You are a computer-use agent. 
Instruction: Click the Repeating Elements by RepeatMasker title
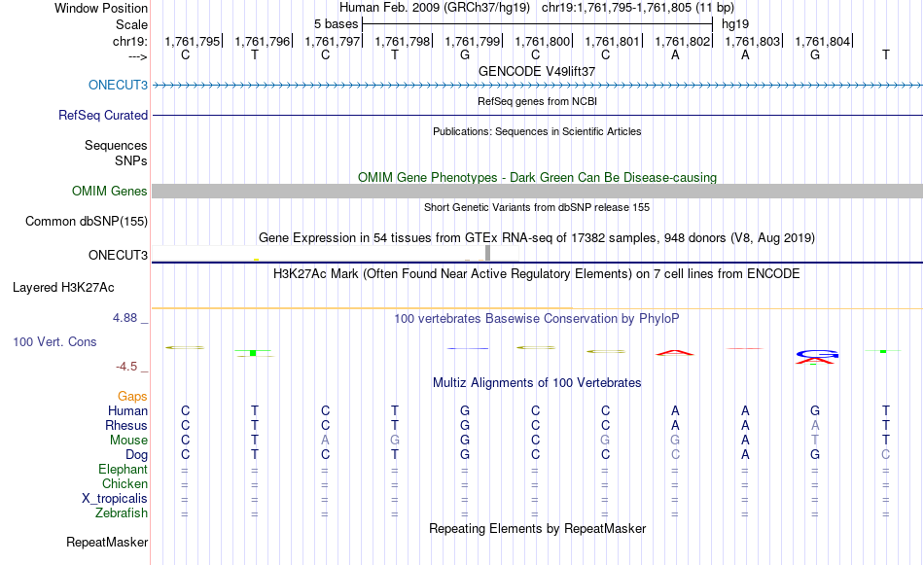[537, 528]
